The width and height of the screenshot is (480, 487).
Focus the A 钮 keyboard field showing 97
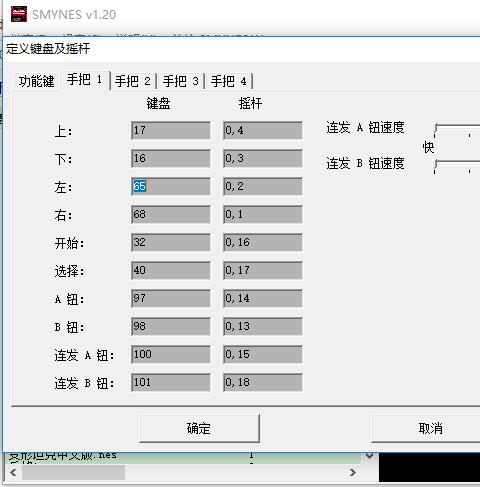pos(171,298)
